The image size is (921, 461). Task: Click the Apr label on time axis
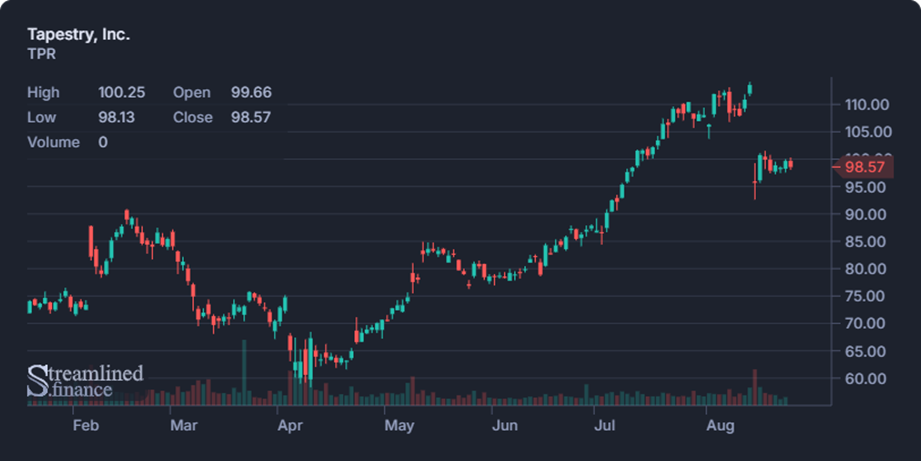[x=290, y=425]
